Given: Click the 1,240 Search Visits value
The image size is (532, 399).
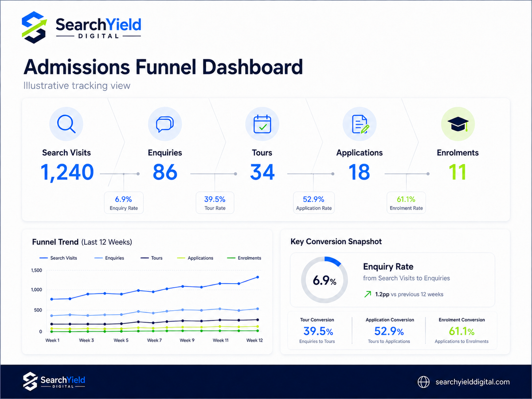Looking at the screenshot, I should (67, 172).
